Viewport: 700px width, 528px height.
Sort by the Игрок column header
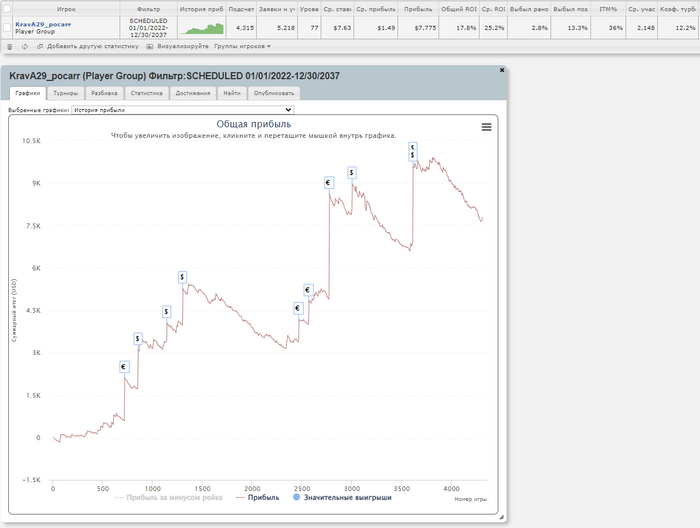click(x=66, y=9)
